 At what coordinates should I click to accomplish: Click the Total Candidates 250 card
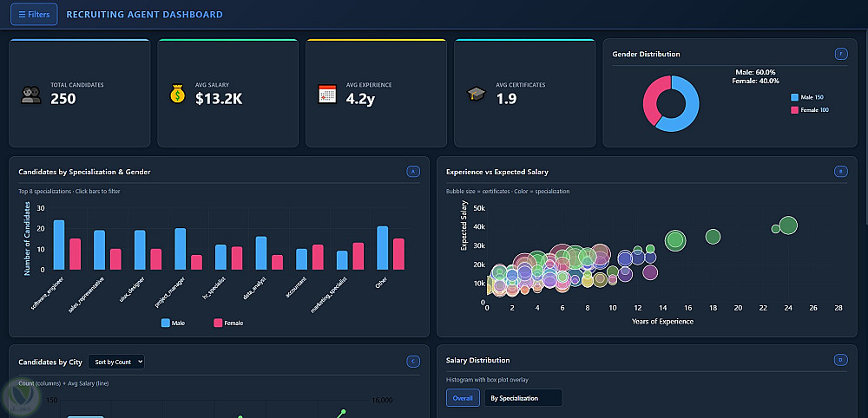(x=80, y=93)
